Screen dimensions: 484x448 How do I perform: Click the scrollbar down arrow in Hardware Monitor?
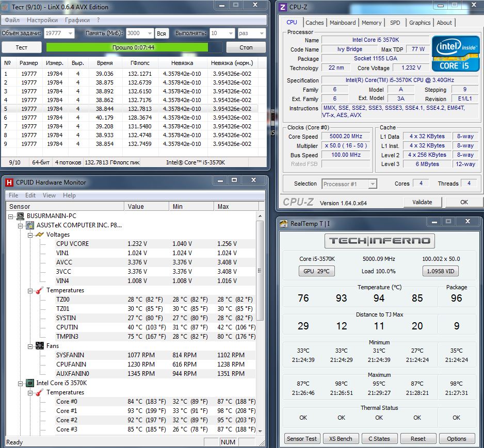[260, 432]
